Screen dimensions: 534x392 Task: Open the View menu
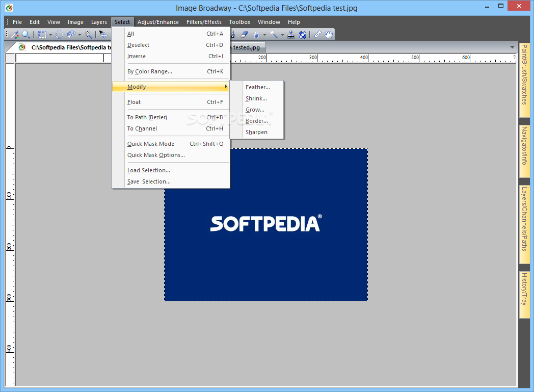[x=54, y=22]
